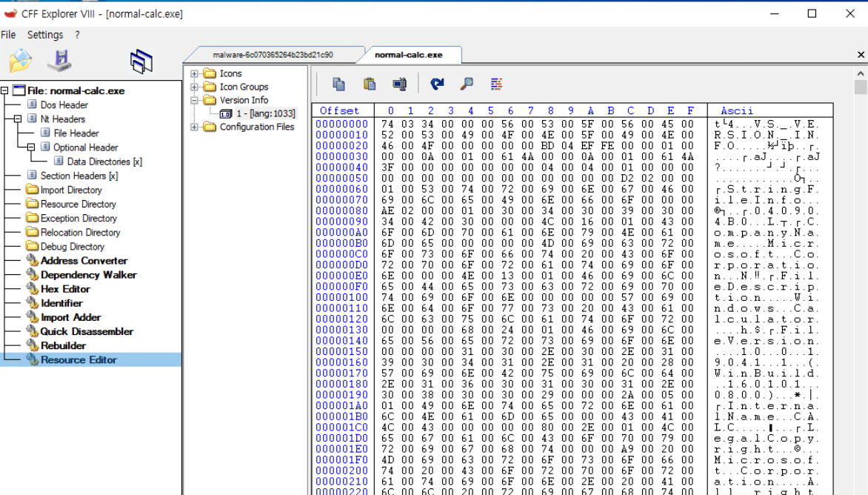The image size is (868, 495).
Task: Click the CFF Explorer app icon in title bar
Action: click(x=10, y=13)
